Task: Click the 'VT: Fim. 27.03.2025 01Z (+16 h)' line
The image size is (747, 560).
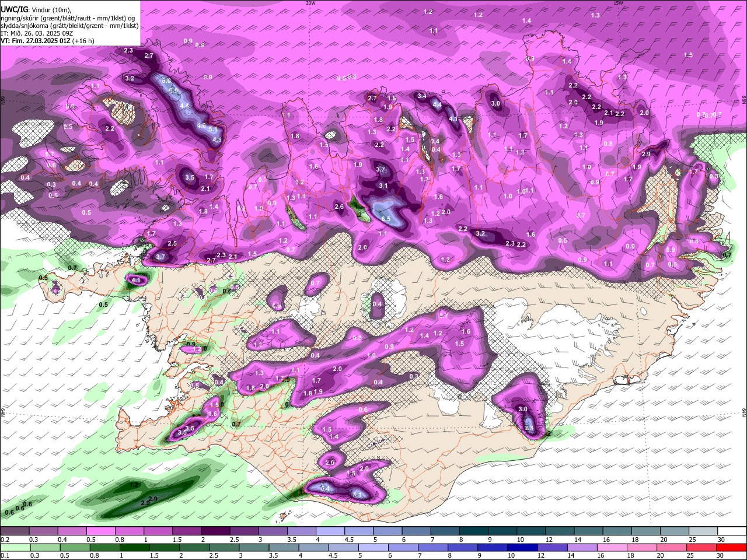Action: 47,41
